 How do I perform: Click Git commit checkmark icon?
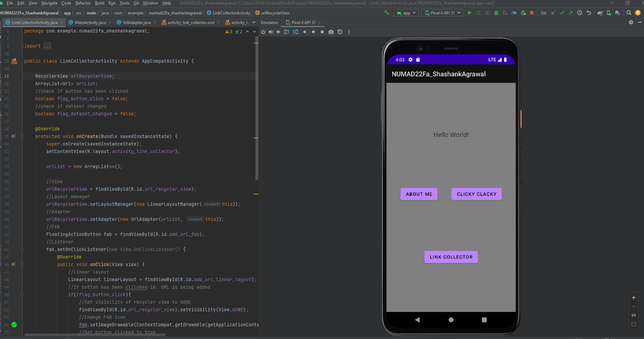point(562,13)
